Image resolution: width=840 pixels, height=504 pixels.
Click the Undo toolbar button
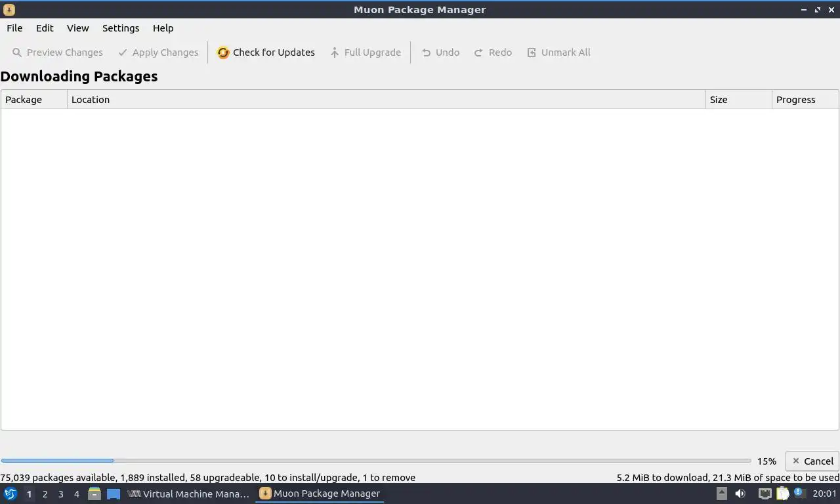click(x=440, y=52)
